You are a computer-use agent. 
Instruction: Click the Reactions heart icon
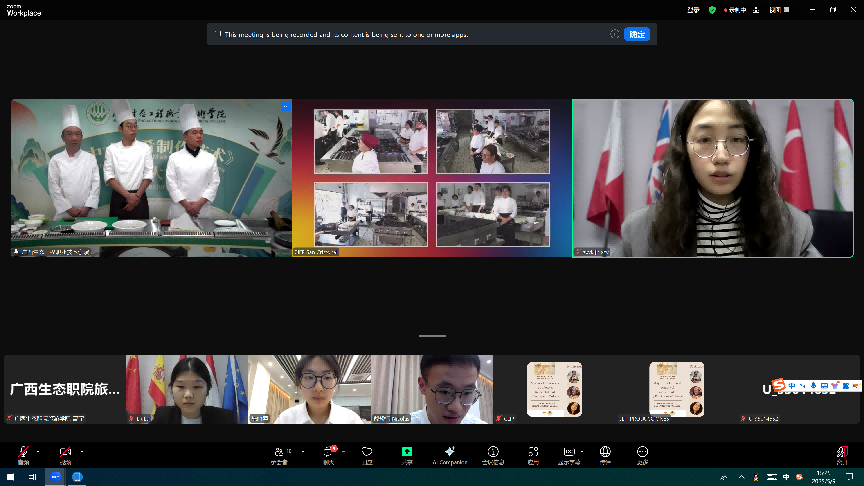click(x=367, y=451)
